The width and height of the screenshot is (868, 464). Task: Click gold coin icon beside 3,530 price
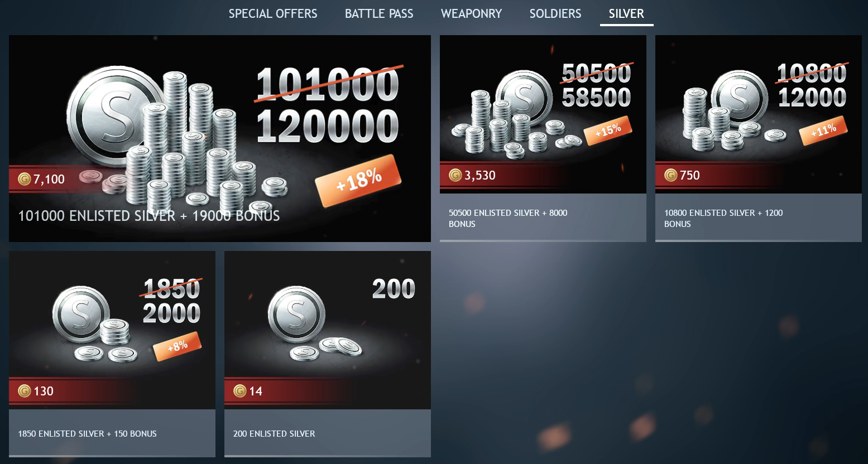tap(455, 175)
